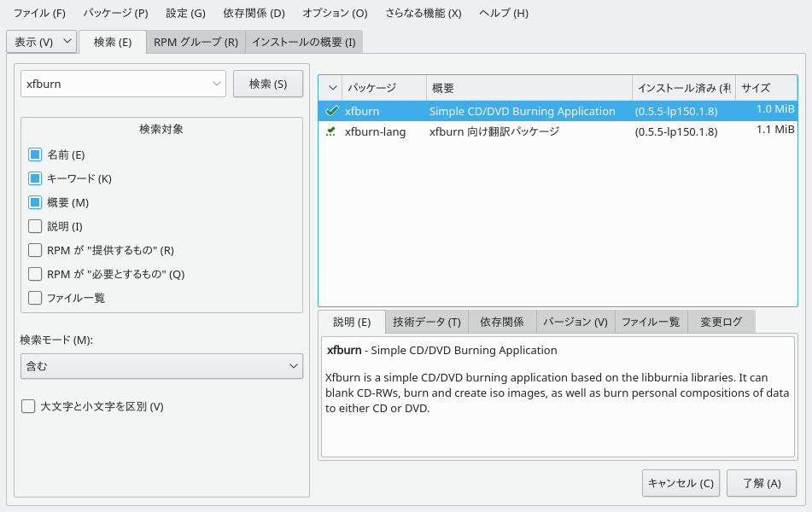Viewport: 812px width, 512px height.
Task: Click version (0.5.5-lp150.1.8) in xfburn row
Action: [x=676, y=111]
